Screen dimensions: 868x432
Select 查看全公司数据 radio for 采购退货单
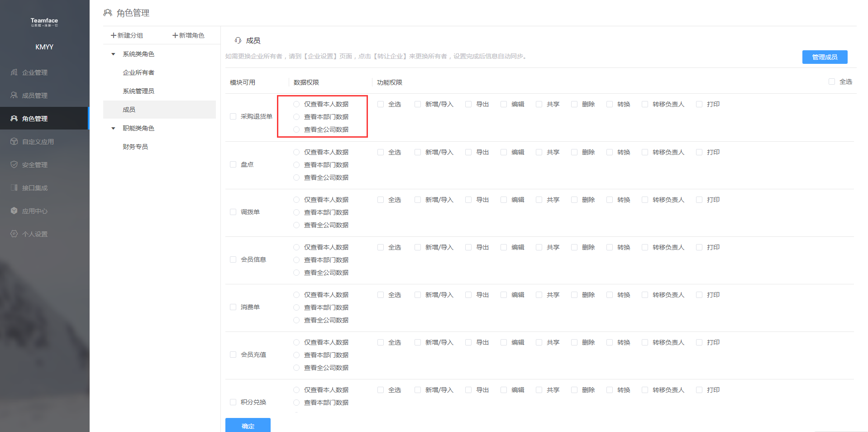296,130
